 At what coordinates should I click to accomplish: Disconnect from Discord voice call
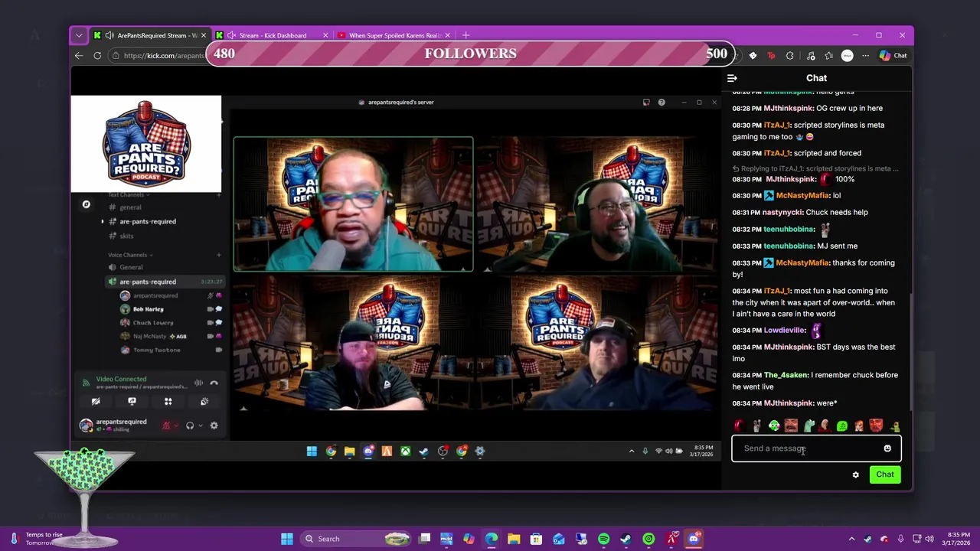click(x=214, y=383)
